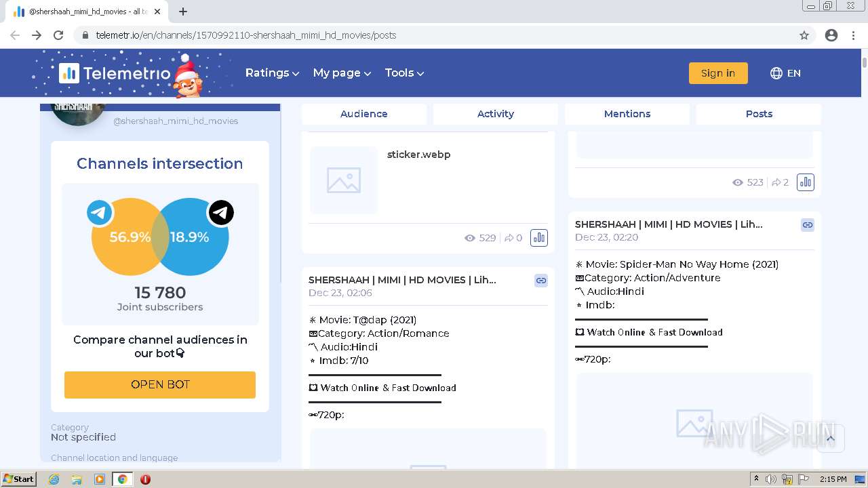This screenshot has width=868, height=488.
Task: Click the OPEN BOT button
Action: click(x=160, y=385)
